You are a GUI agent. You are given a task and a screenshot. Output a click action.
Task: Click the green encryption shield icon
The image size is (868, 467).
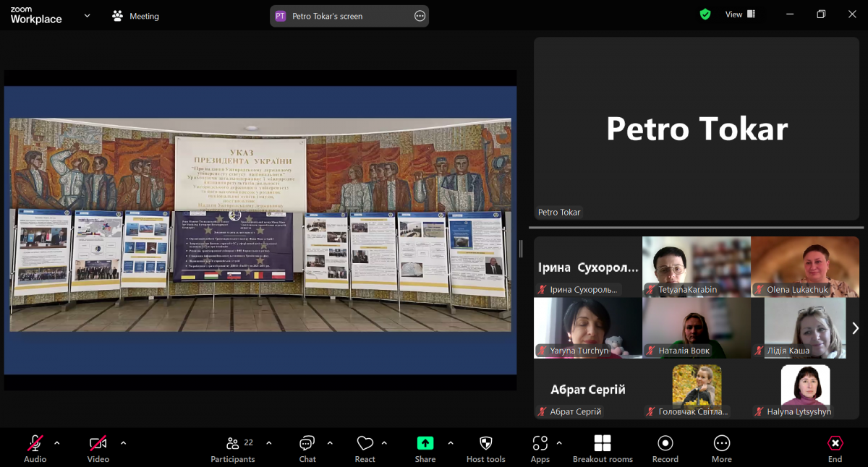tap(705, 14)
